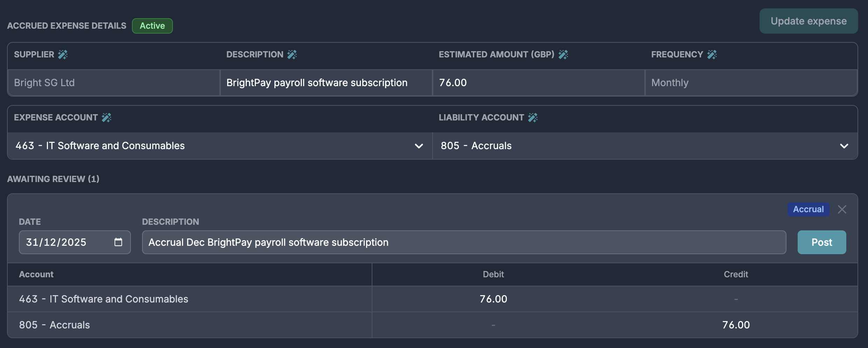The height and width of the screenshot is (348, 868).
Task: Click the Monthly frequency field
Action: (751, 83)
